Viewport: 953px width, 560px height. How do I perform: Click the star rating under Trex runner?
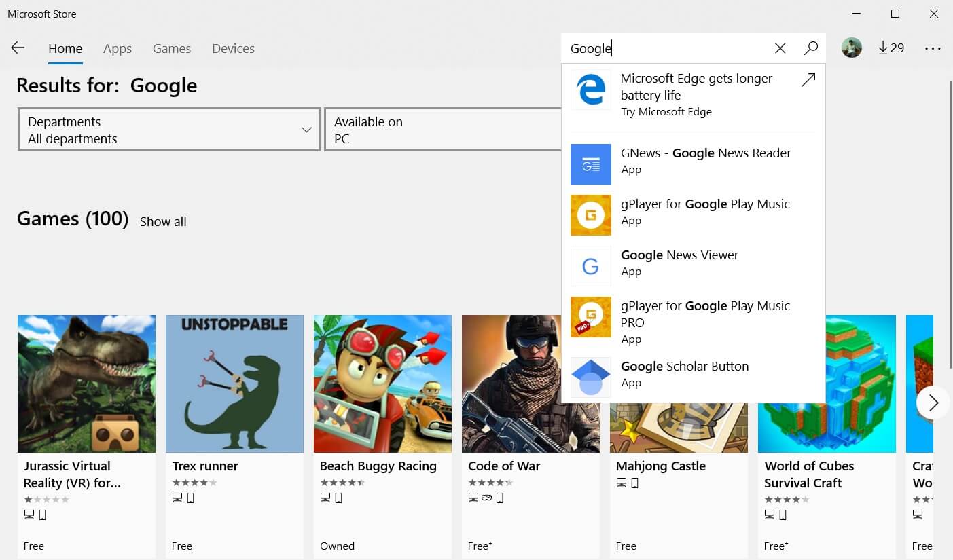[194, 482]
